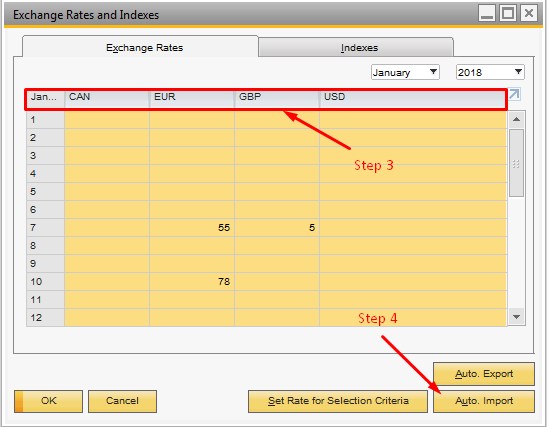Viewport: 549px width, 427px height.
Task: Click the Cancel button
Action: click(122, 401)
